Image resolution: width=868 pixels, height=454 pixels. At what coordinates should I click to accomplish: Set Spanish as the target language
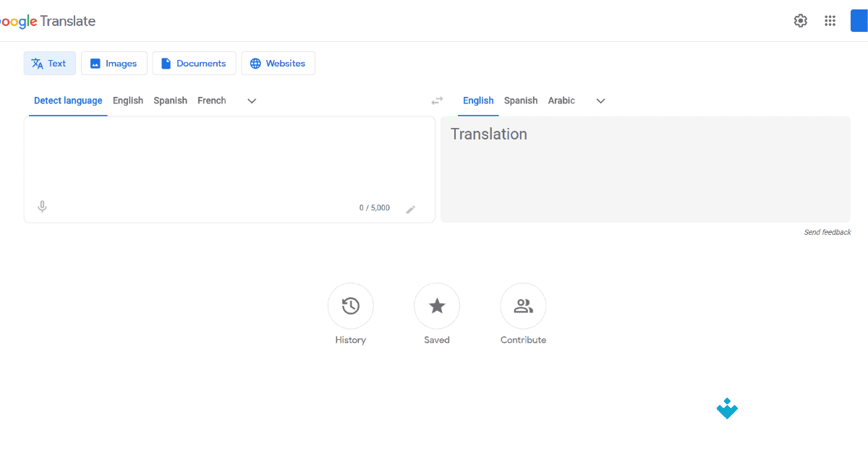(x=520, y=100)
